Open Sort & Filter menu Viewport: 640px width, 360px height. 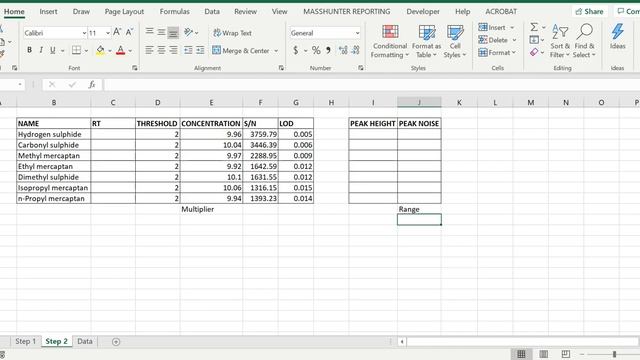pos(560,41)
